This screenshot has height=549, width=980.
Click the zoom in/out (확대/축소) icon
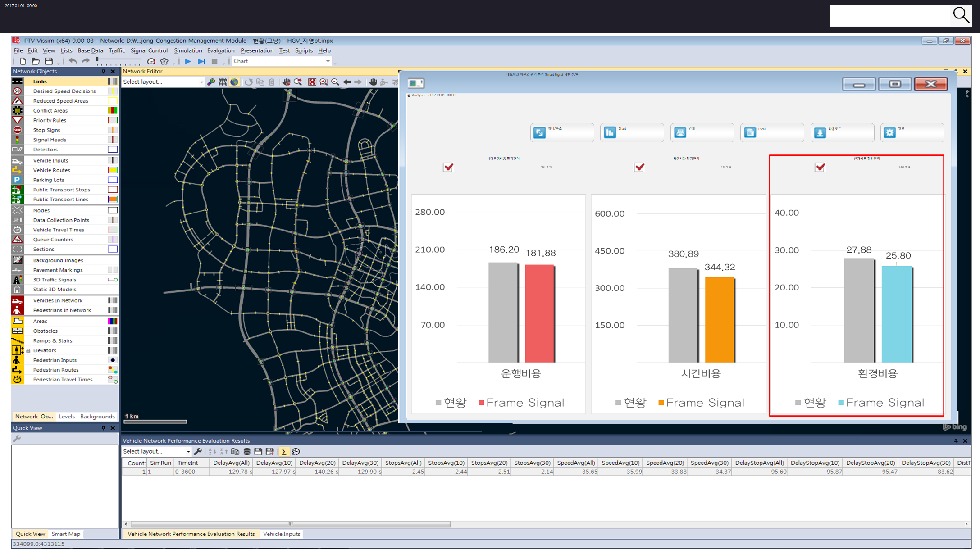coord(539,133)
